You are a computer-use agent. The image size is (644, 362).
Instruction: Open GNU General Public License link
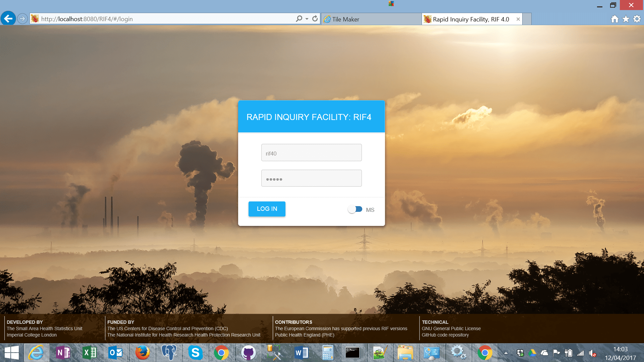pos(451,328)
